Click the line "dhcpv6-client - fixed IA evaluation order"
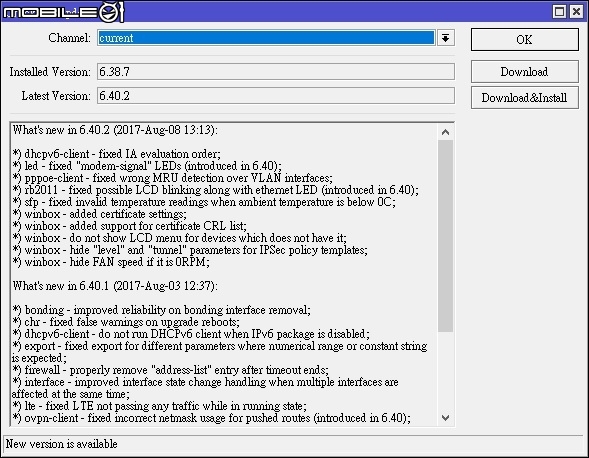 [x=116, y=154]
